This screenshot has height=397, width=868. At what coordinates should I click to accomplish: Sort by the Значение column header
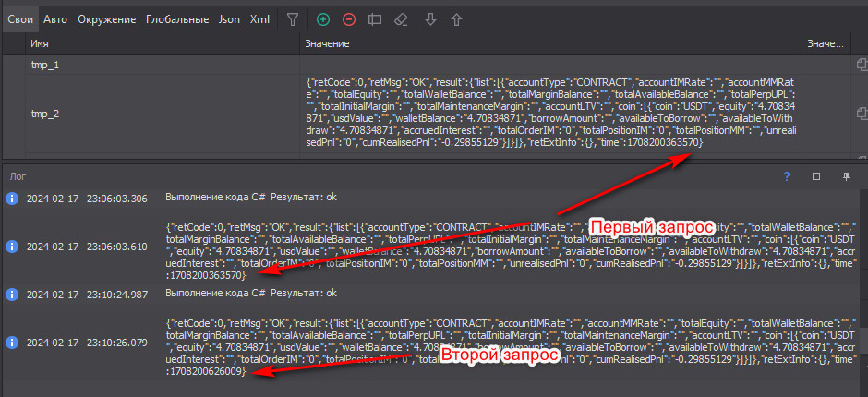(x=550, y=43)
